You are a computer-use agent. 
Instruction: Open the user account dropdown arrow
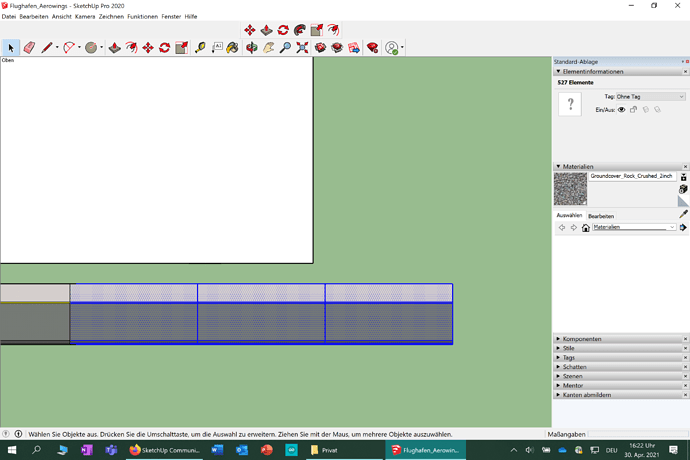(402, 48)
